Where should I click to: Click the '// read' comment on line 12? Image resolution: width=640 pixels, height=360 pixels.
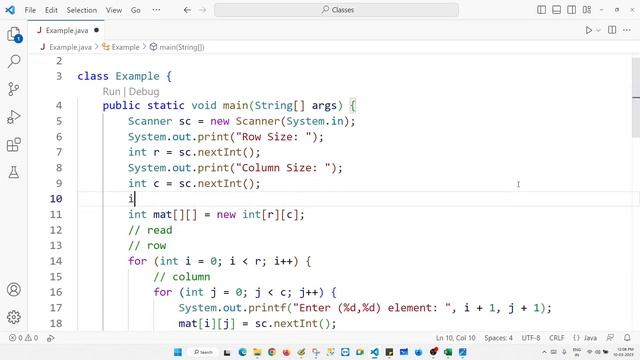pos(150,230)
